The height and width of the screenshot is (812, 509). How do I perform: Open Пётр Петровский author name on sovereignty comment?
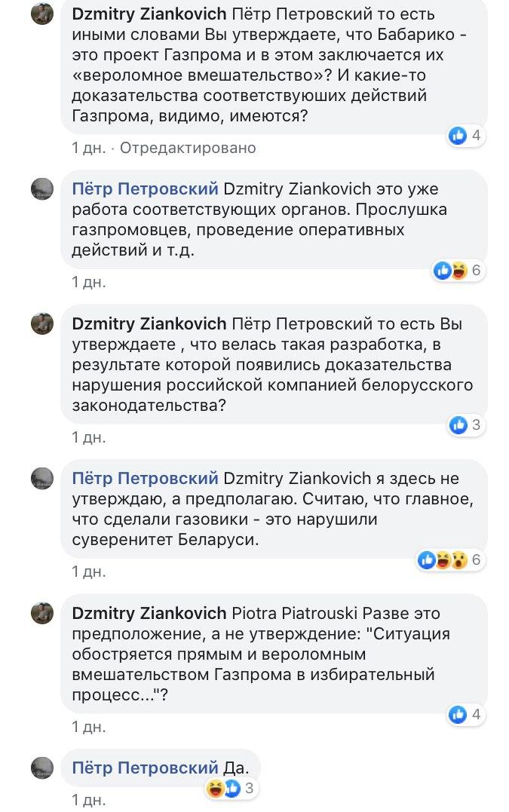click(x=145, y=478)
